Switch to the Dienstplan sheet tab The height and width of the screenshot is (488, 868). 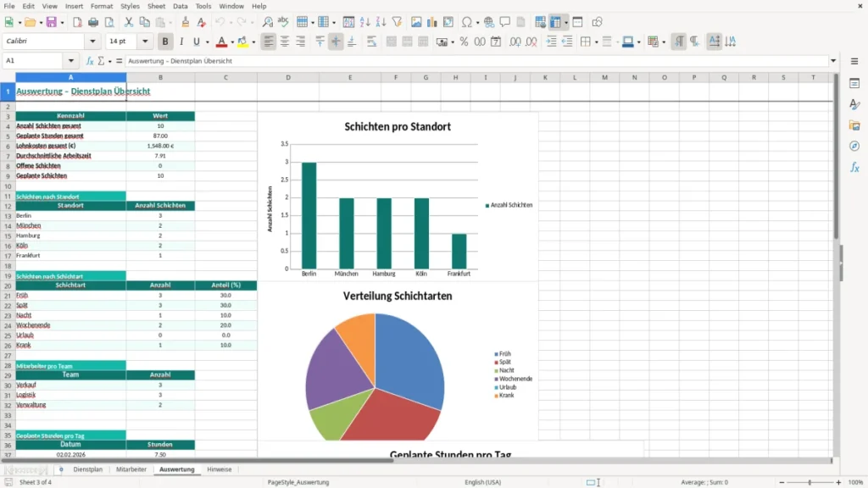[x=88, y=469]
